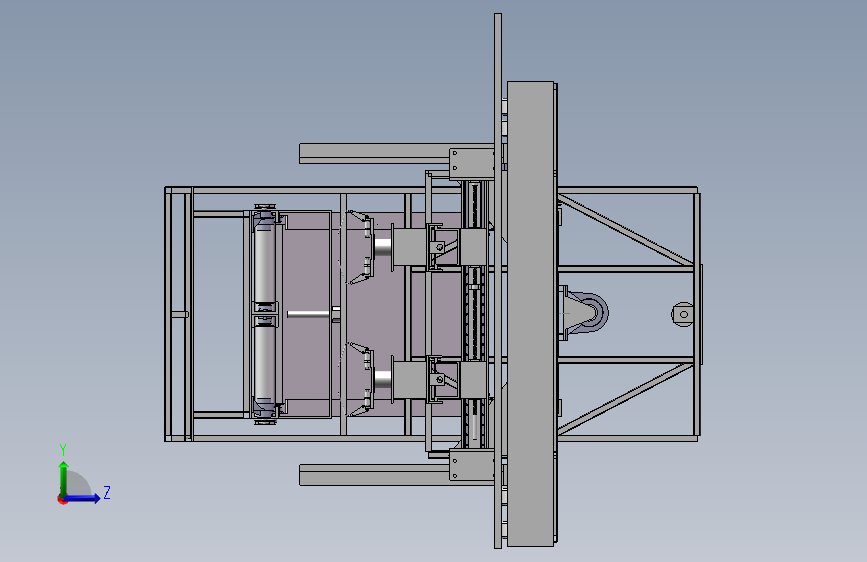Viewport: 867px width, 562px height.
Task: Select the caster wheel on the model
Action: coord(590,313)
